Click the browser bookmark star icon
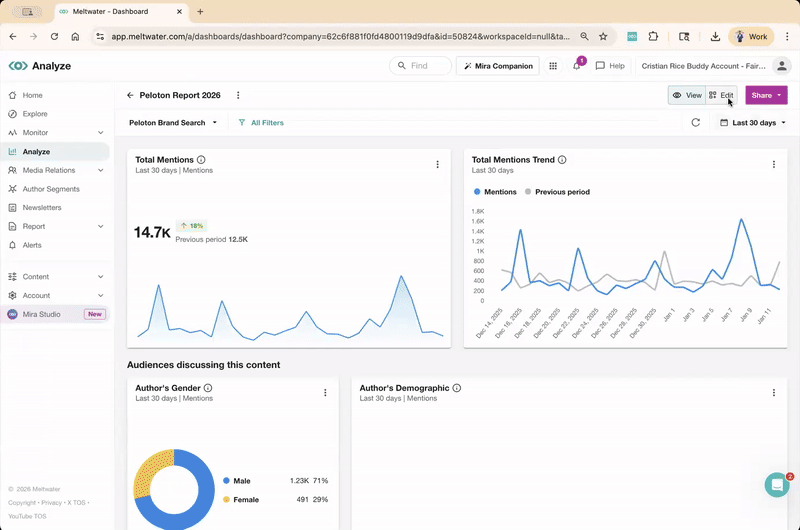 pyautogui.click(x=603, y=37)
